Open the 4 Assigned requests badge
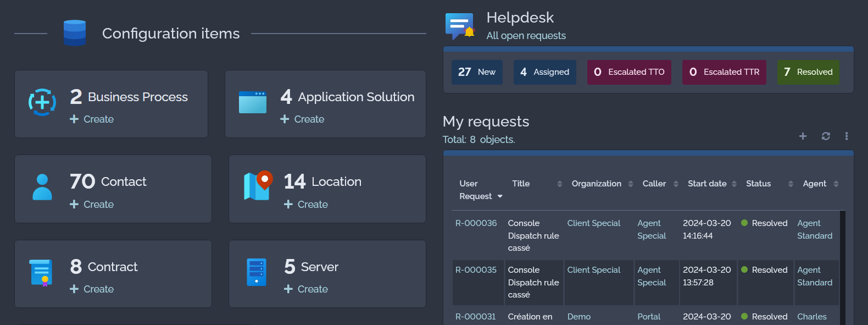 pyautogui.click(x=544, y=72)
